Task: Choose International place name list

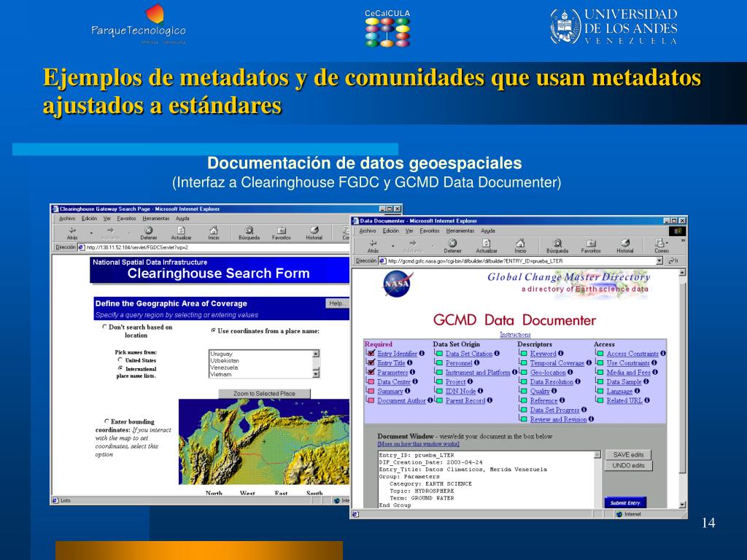Action: (120, 368)
